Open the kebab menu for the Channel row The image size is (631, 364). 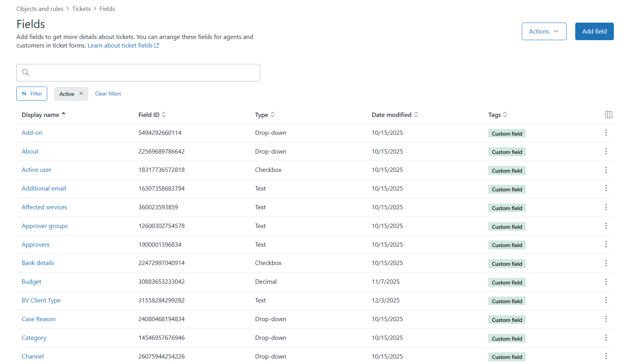click(606, 356)
